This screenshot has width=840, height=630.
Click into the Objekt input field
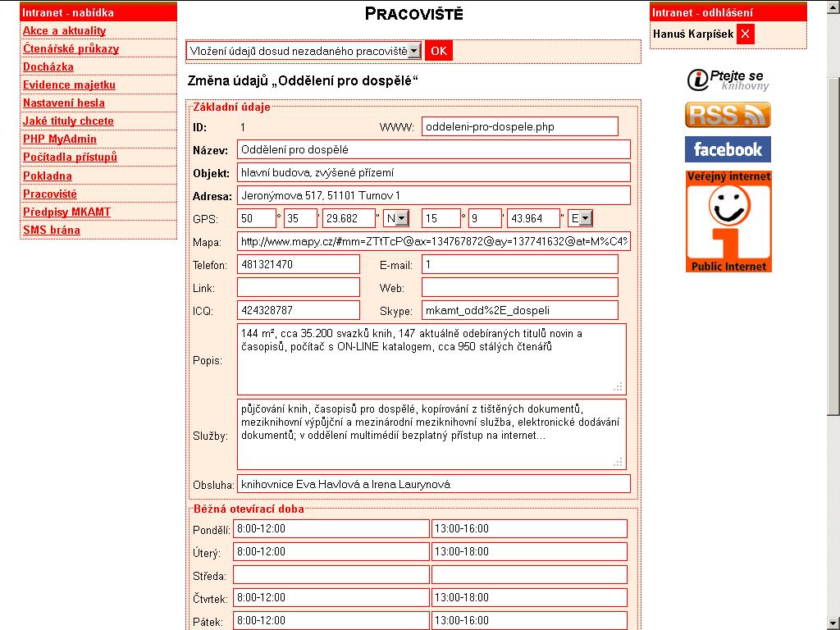pos(433,172)
